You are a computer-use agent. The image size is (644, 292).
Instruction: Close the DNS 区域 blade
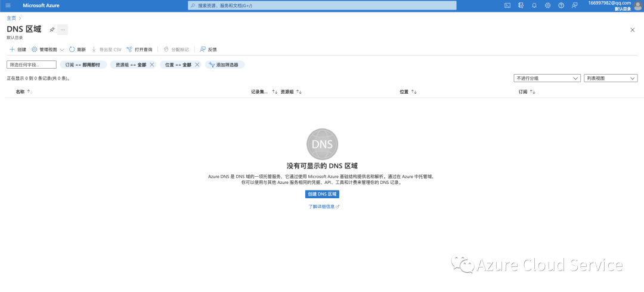(633, 30)
